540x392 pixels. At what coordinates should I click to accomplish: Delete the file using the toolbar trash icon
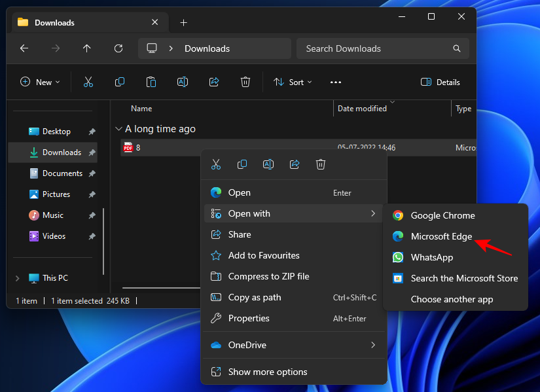pos(245,82)
